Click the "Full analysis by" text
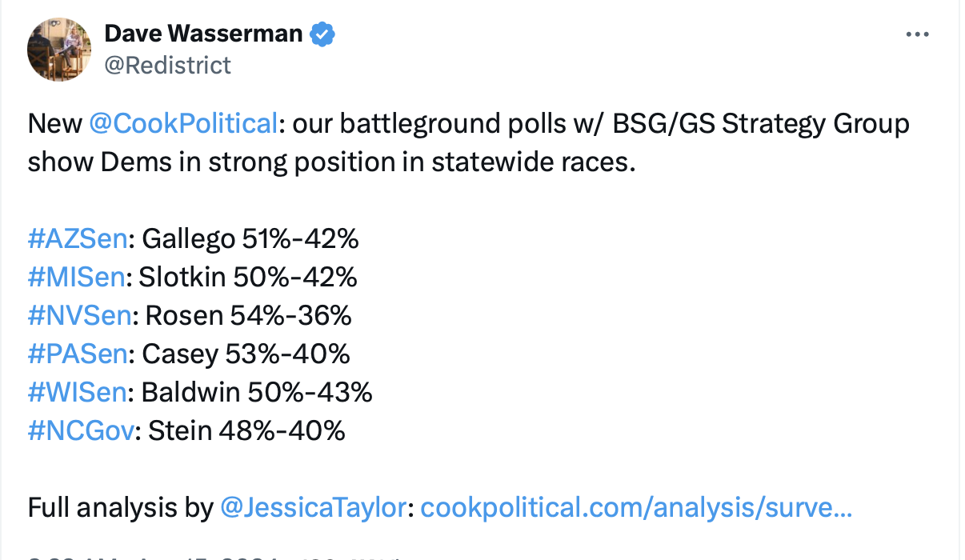965x560 pixels. point(120,508)
